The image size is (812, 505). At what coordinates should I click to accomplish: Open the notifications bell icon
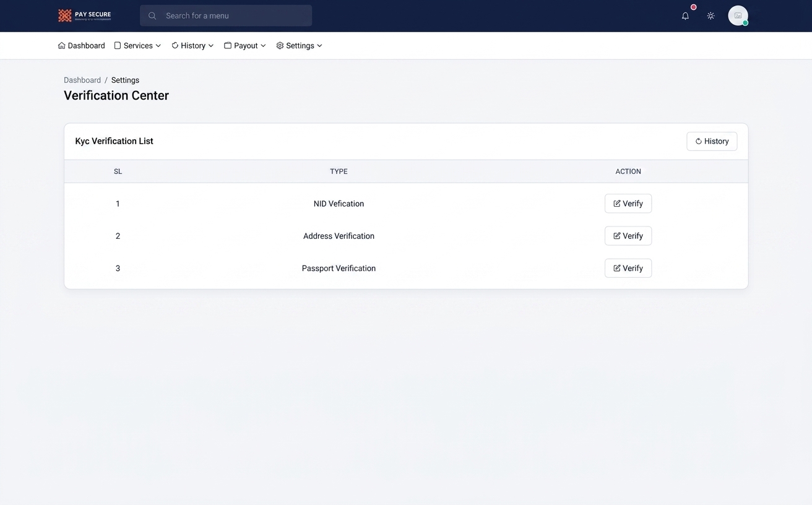(685, 16)
